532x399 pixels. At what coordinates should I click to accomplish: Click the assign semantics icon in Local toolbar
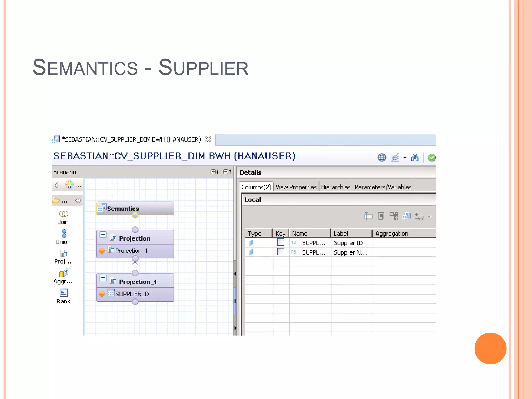(x=419, y=216)
